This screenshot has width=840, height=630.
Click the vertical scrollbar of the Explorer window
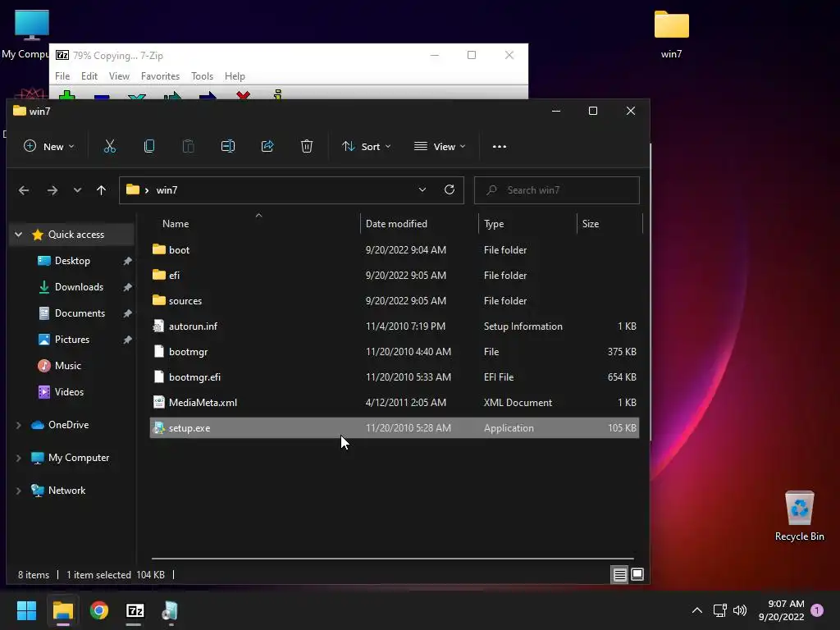[x=651, y=292]
